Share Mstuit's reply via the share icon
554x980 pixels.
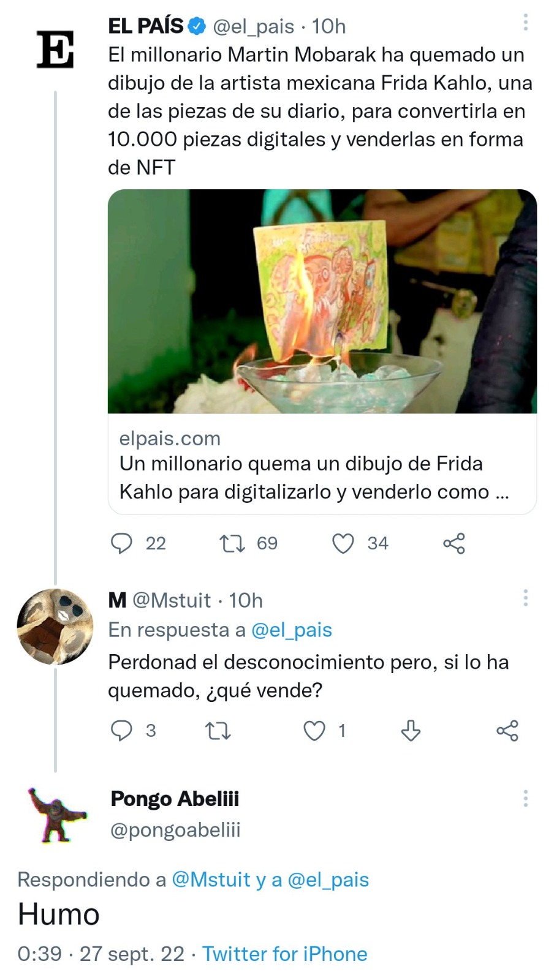click(507, 730)
